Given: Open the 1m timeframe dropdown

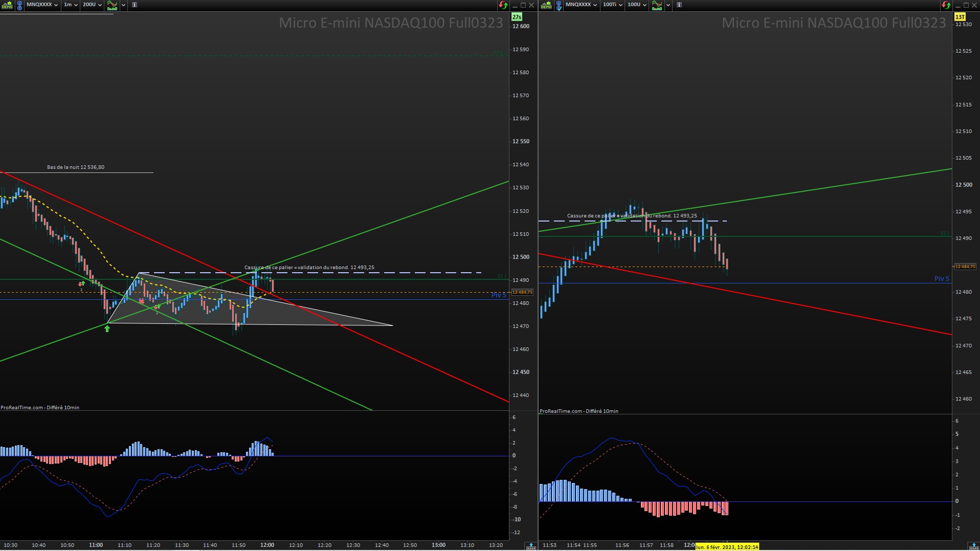Looking at the screenshot, I should pyautogui.click(x=71, y=5).
